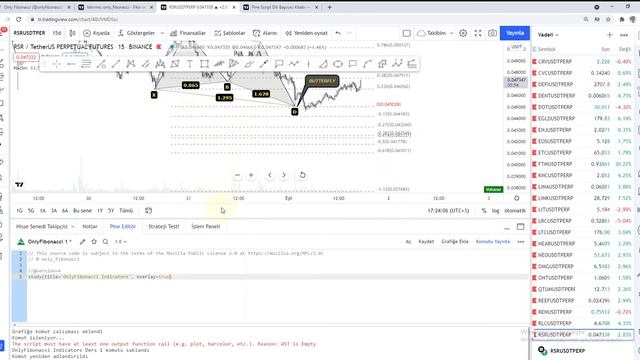Switch to the Strateji Testi tab
Screen dimensions: 640x360
pyautogui.click(x=163, y=226)
